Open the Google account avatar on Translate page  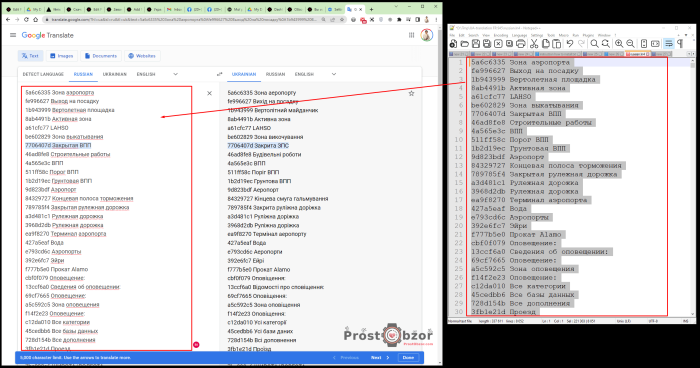point(427,35)
